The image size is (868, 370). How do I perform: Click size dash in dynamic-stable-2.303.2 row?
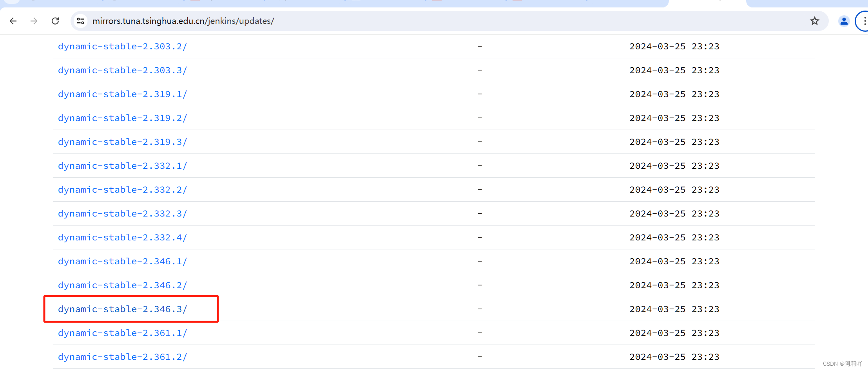480,46
